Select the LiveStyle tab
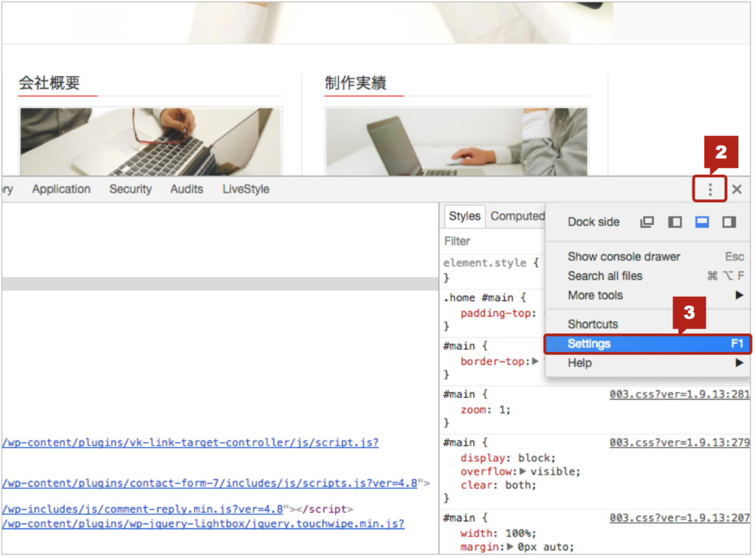The image size is (756, 558). 246,190
